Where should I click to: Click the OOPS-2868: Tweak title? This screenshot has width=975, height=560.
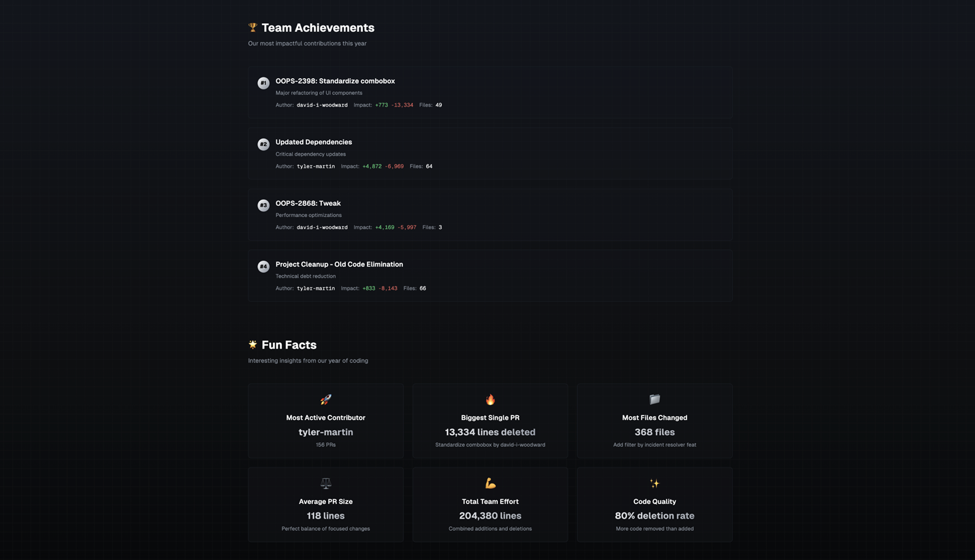[308, 203]
